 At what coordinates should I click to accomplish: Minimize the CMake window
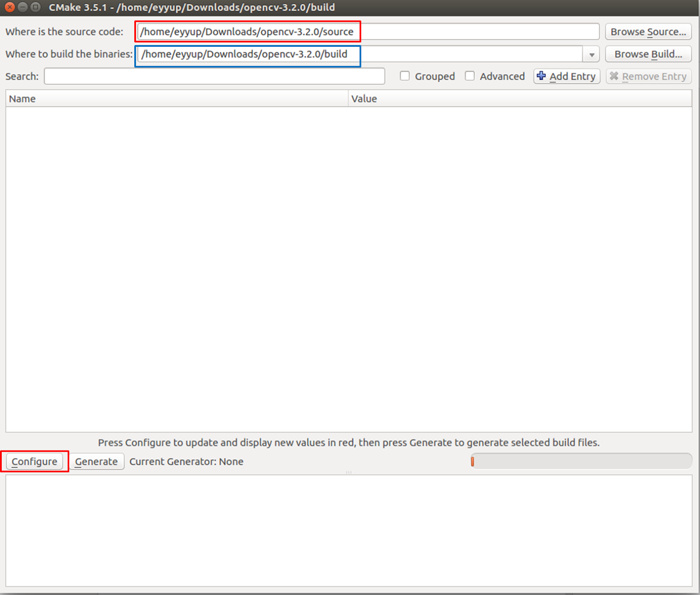(x=23, y=7)
